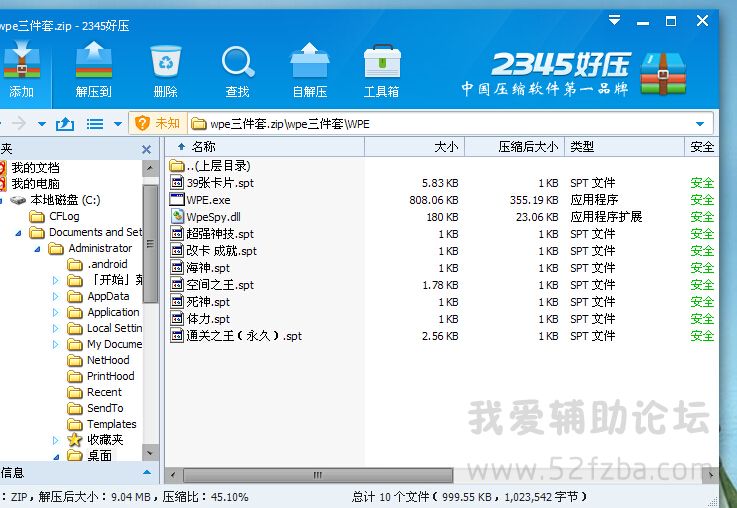This screenshot has width=737, height=508.
Task: Click the 808.06 KB size cell
Action: point(433,200)
